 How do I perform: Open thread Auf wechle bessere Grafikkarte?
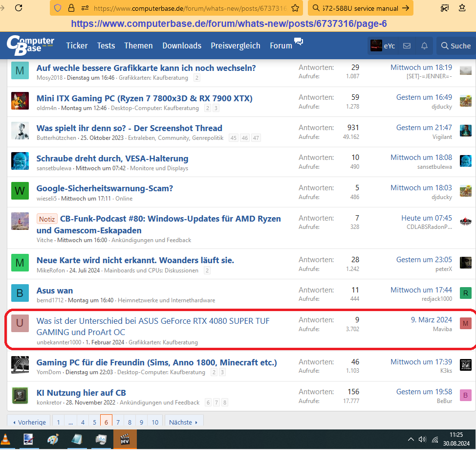coord(146,68)
